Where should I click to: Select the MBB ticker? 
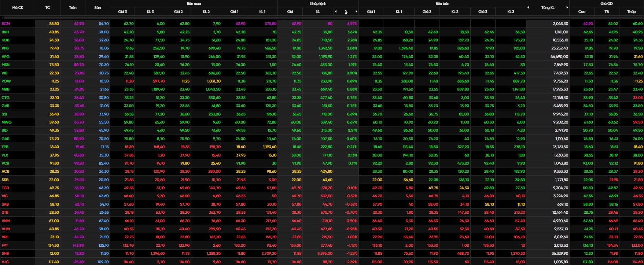click(x=5, y=89)
